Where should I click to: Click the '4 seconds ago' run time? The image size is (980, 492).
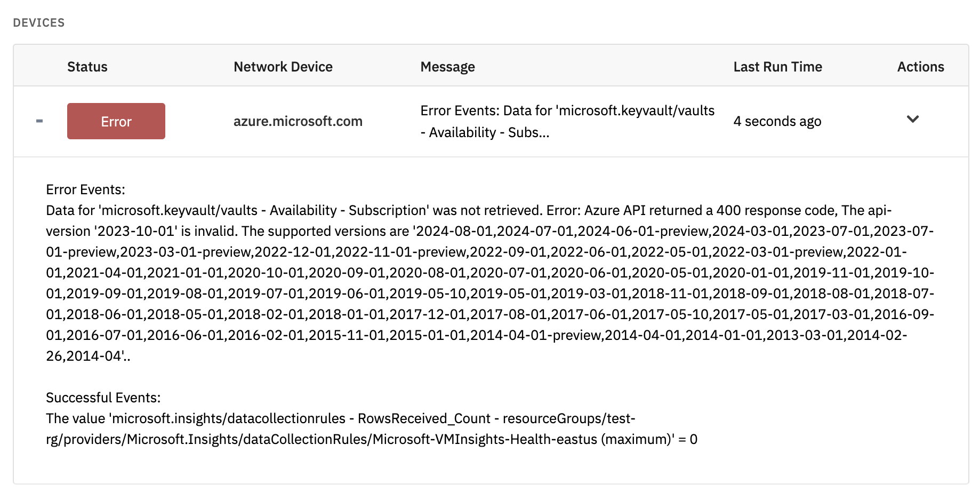(x=777, y=121)
